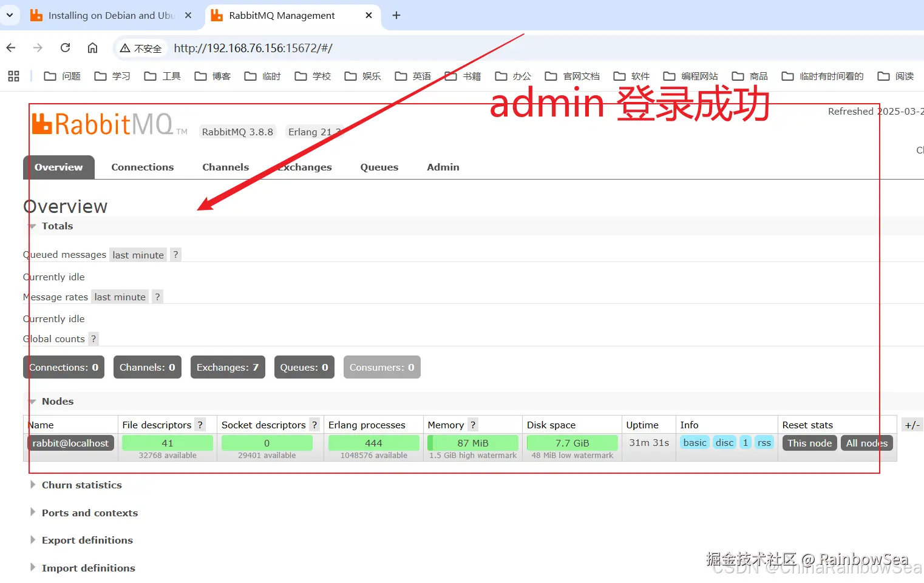Open a new browser tab with plus icon
Screen dimensions: 924x583
point(396,15)
